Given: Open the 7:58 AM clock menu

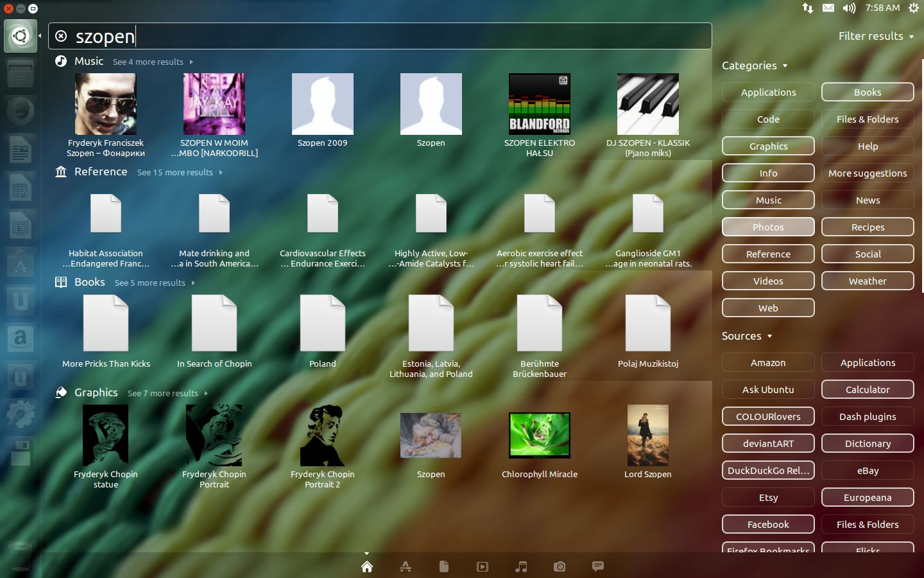Looking at the screenshot, I should pos(882,8).
